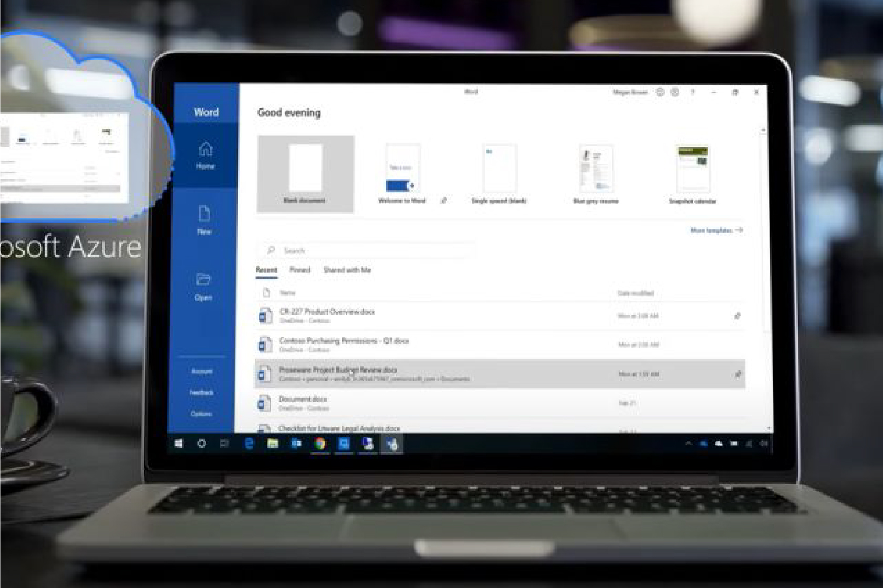The width and height of the screenshot is (883, 588).
Task: Open the Windows Start menu
Action: pos(179,444)
